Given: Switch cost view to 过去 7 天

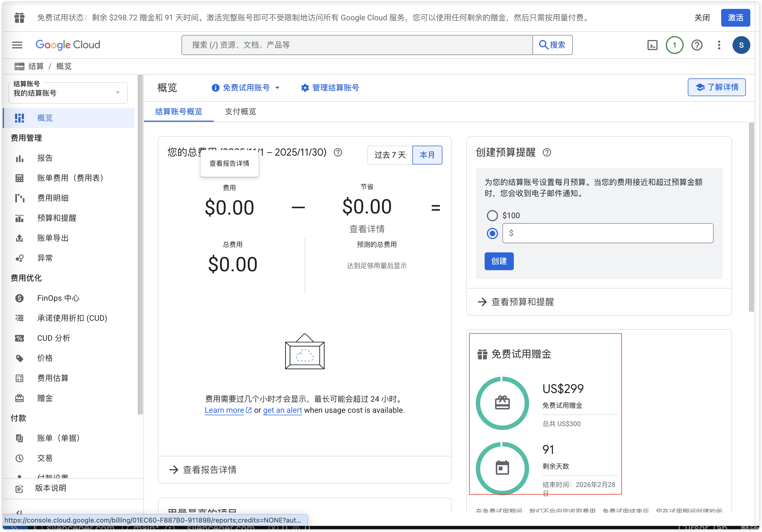Looking at the screenshot, I should [390, 155].
